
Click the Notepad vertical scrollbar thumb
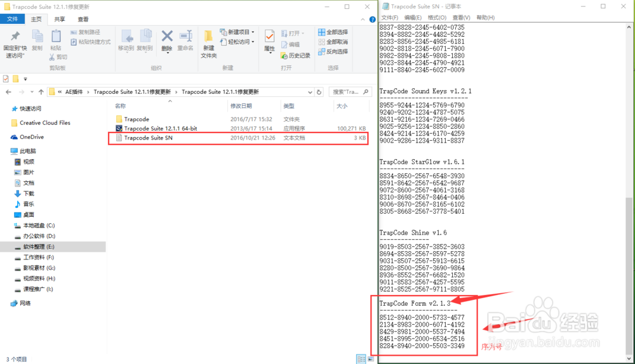pyautogui.click(x=630, y=275)
